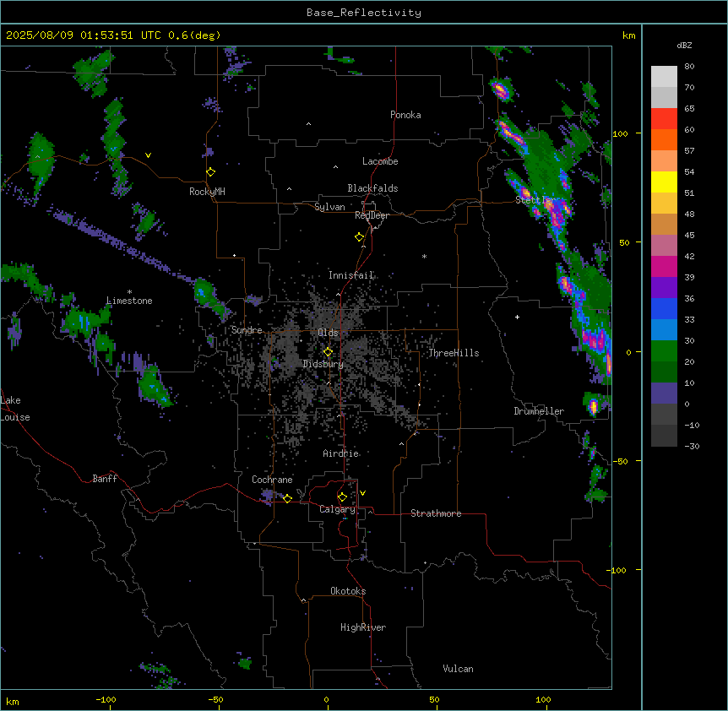Click the RockyMH label
Image resolution: width=728 pixels, height=711 pixels.
point(207,192)
